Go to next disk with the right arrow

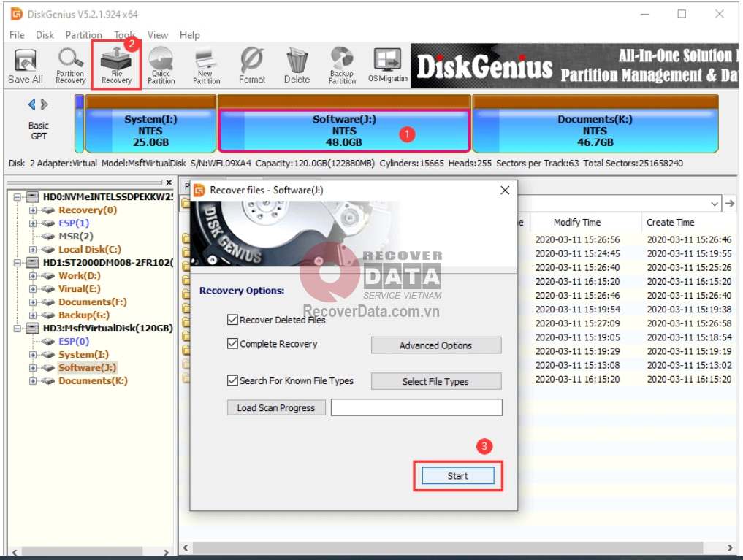click(x=44, y=104)
